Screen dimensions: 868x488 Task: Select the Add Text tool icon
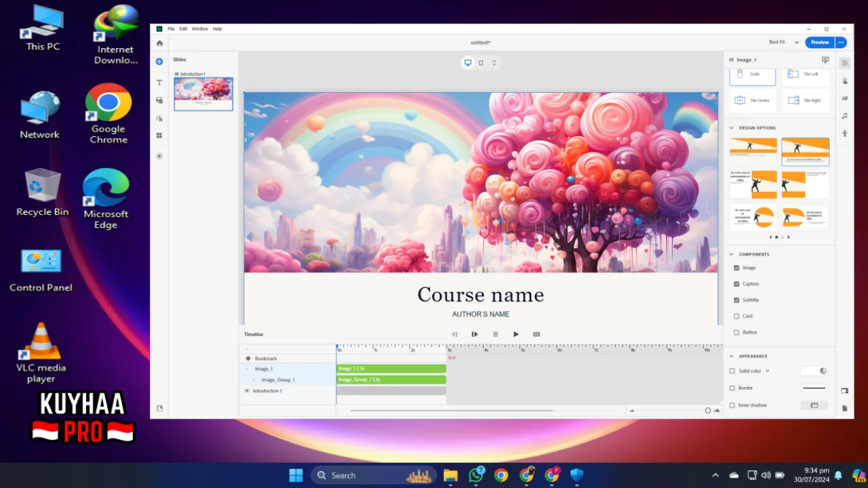coord(159,83)
